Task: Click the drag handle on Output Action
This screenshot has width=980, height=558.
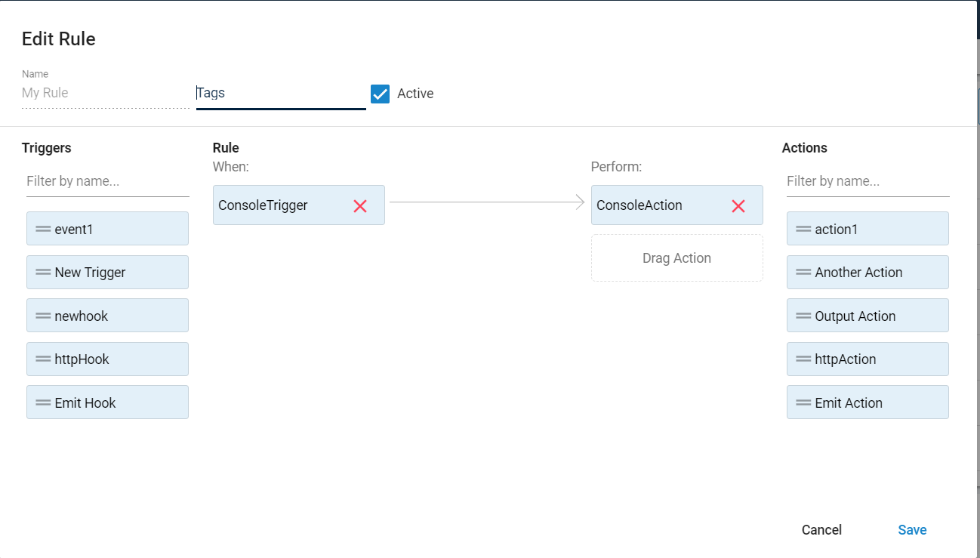Action: pyautogui.click(x=803, y=316)
